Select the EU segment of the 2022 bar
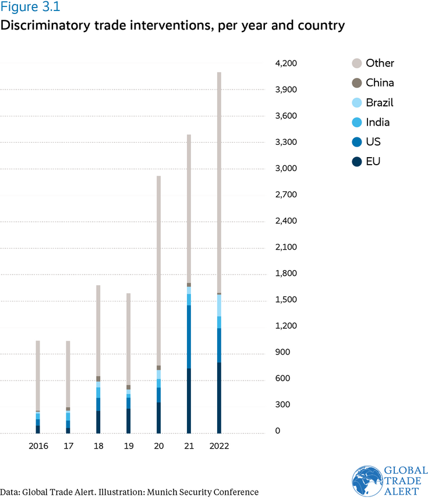 click(219, 398)
